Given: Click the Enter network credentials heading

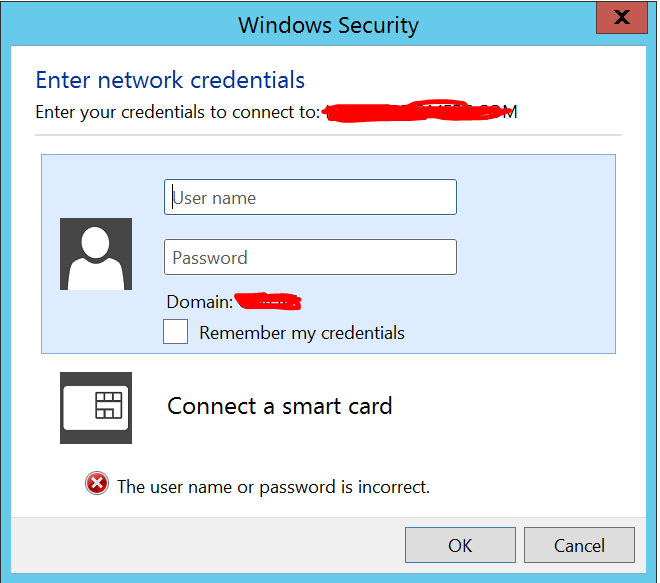Looking at the screenshot, I should tap(170, 80).
